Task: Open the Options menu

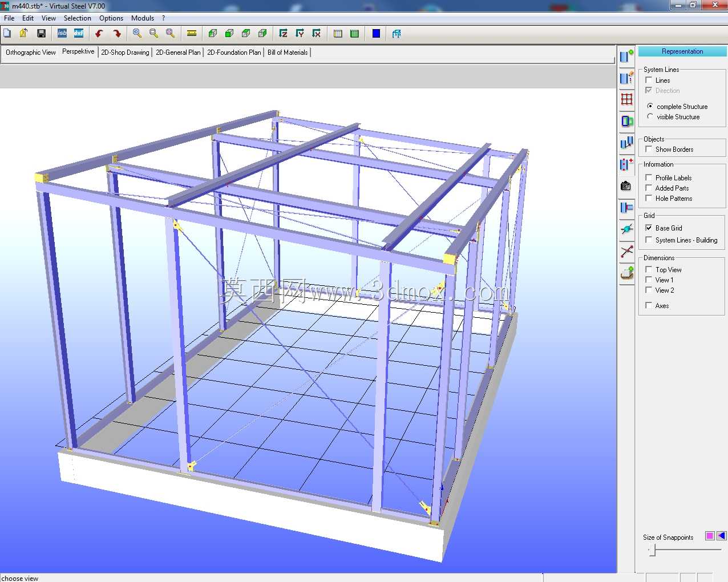Action: tap(111, 18)
